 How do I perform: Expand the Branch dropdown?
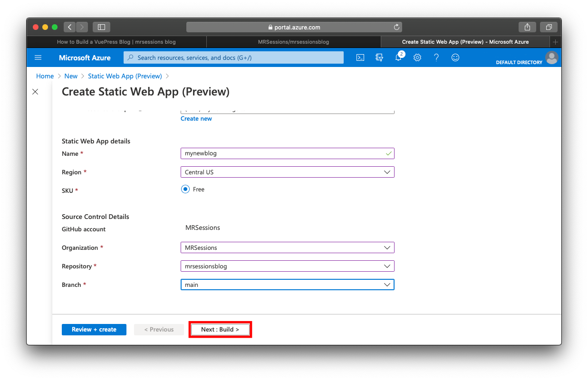(x=288, y=285)
